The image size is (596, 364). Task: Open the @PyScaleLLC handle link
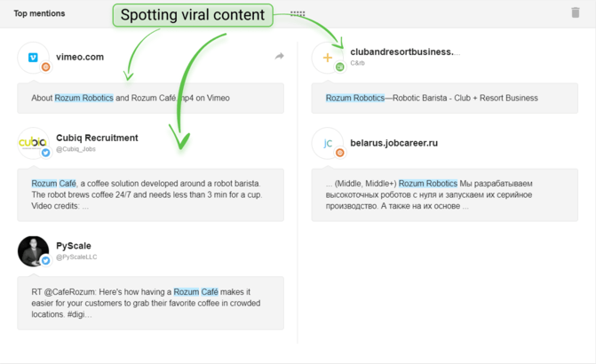click(76, 257)
